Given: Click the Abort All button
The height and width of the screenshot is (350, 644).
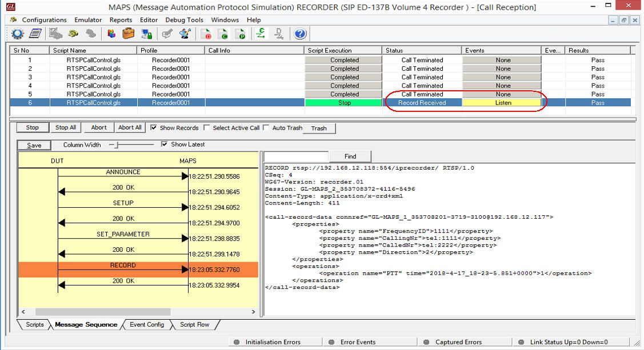Looking at the screenshot, I should 130,127.
